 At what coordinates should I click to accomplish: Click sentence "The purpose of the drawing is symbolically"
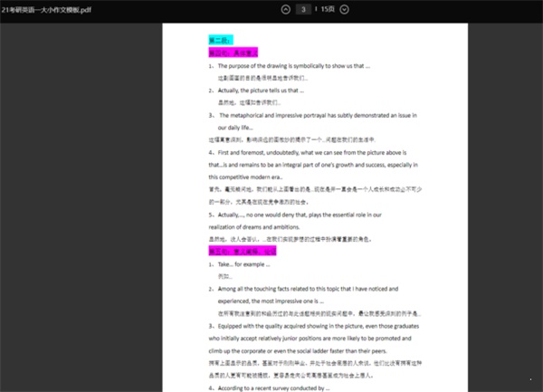coord(294,66)
